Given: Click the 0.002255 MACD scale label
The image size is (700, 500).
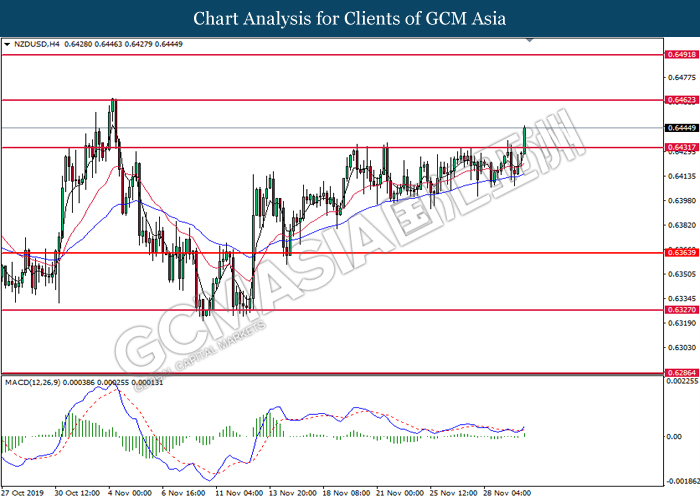Looking at the screenshot, I should [682, 381].
